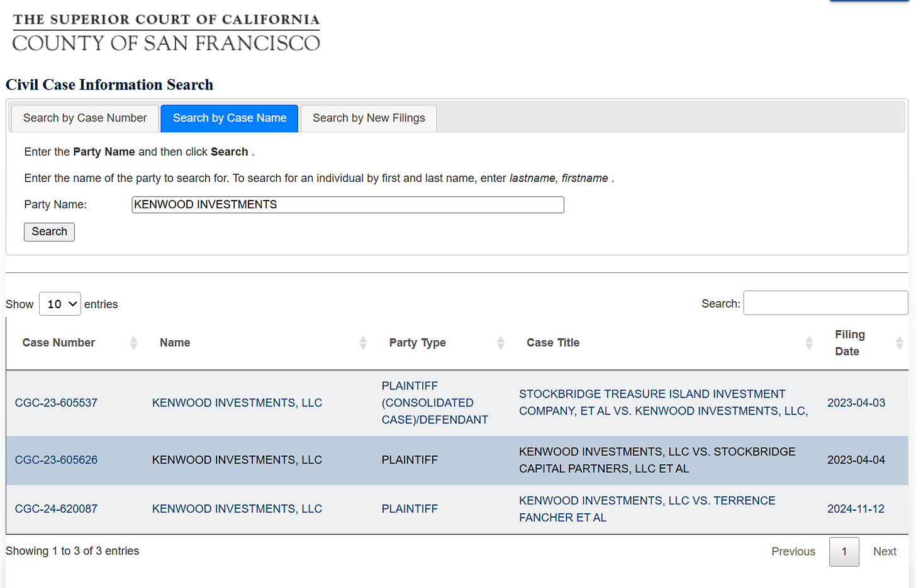
Task: Select page 1 in pagination
Action: (x=844, y=552)
